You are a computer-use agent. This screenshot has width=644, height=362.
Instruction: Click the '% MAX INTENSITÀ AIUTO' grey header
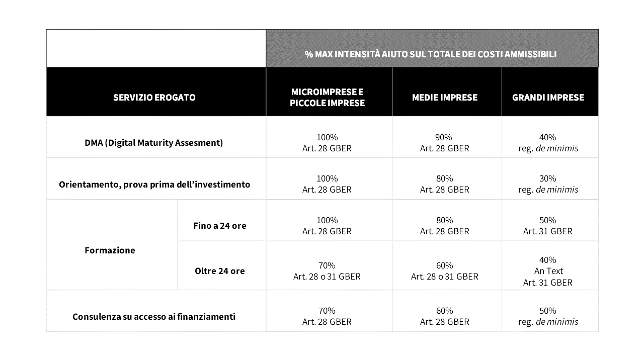tap(431, 54)
